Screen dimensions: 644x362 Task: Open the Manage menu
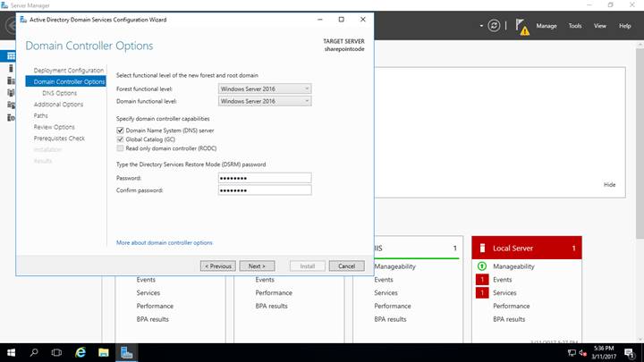tap(547, 25)
